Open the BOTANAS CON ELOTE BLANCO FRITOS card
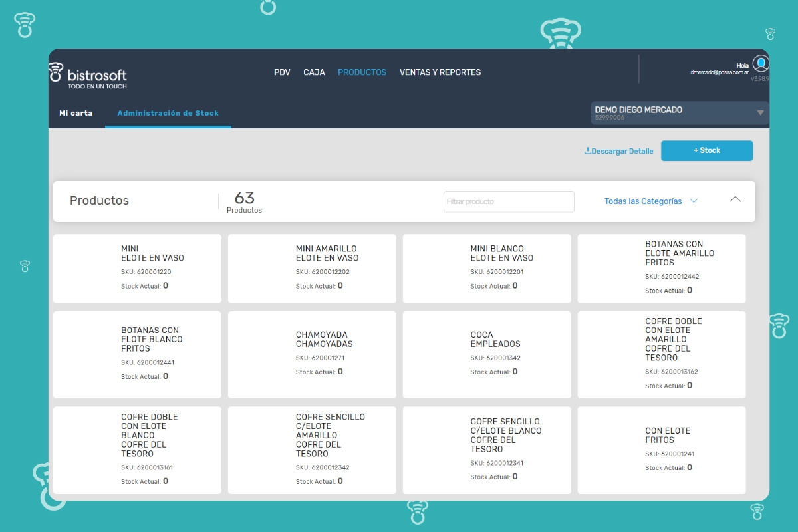This screenshot has height=532, width=798. [x=137, y=354]
